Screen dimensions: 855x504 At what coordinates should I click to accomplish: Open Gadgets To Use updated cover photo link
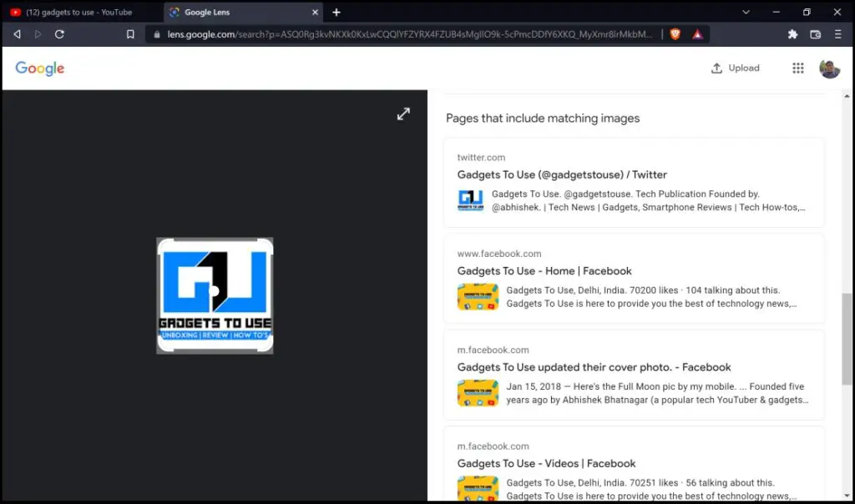point(594,367)
